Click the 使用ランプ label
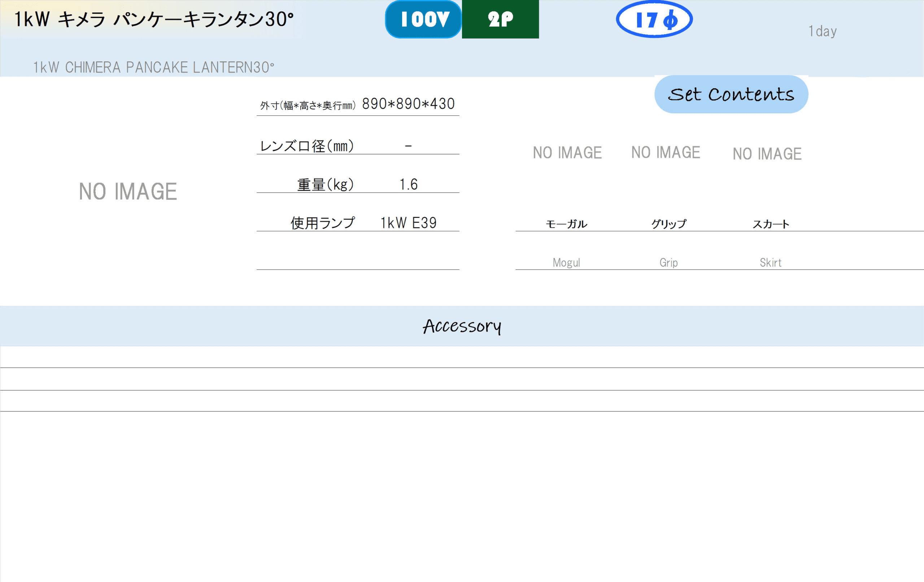This screenshot has width=924, height=582. pos(323,223)
